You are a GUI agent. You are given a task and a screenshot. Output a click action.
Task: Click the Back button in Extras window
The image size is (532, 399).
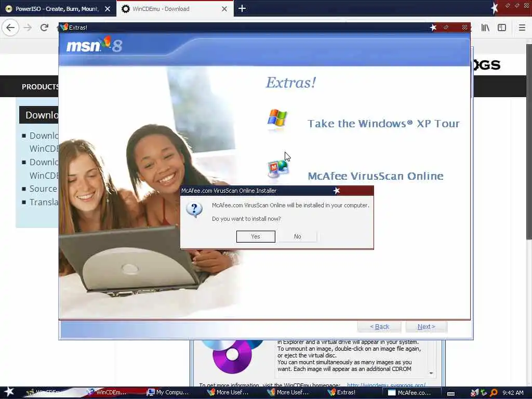coord(379,327)
